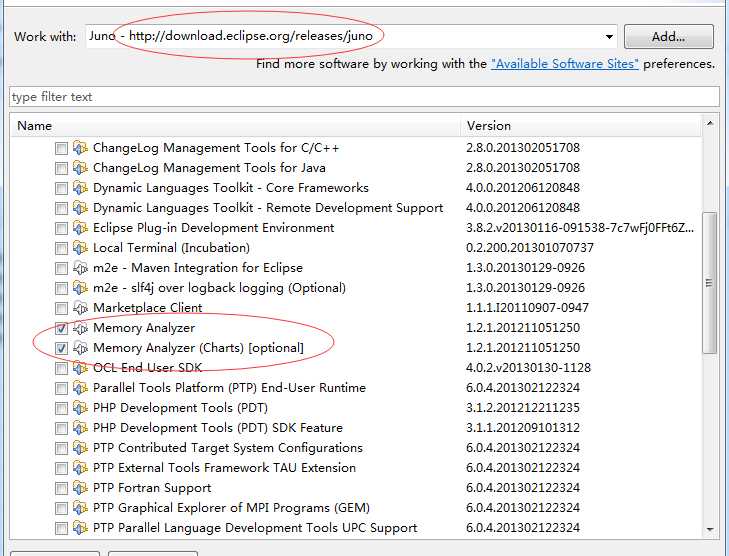This screenshot has width=729, height=556.
Task: Uncheck the Memory Analyzer checkbox
Action: click(x=61, y=328)
